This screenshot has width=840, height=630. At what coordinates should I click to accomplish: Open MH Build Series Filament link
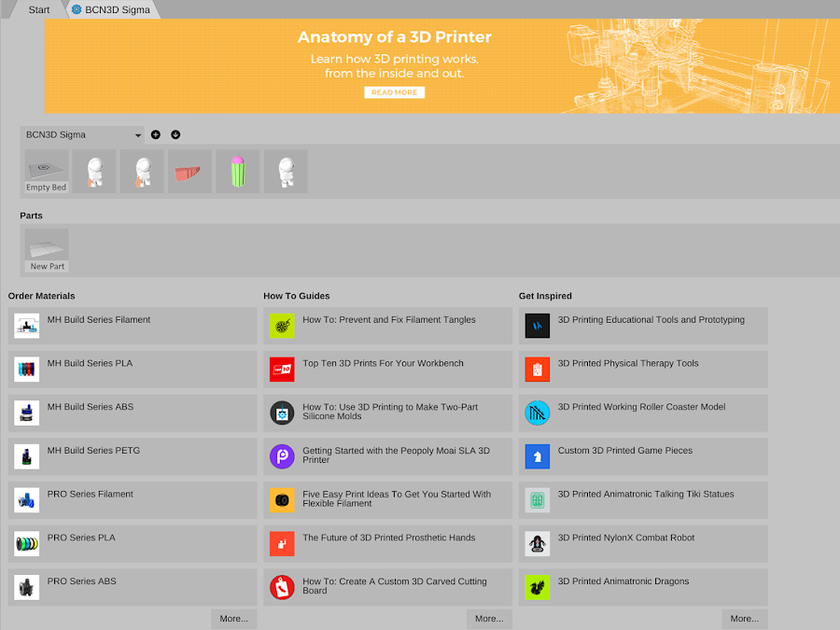pyautogui.click(x=99, y=320)
